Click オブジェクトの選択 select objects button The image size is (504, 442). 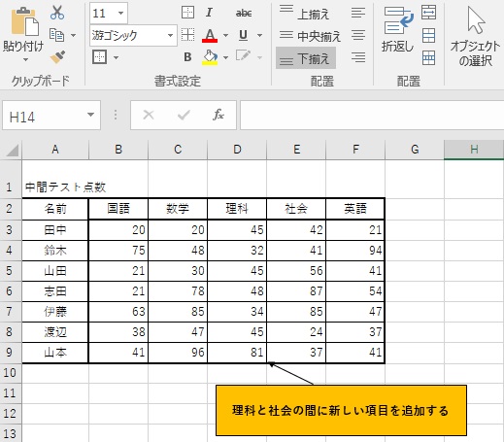pos(475,37)
